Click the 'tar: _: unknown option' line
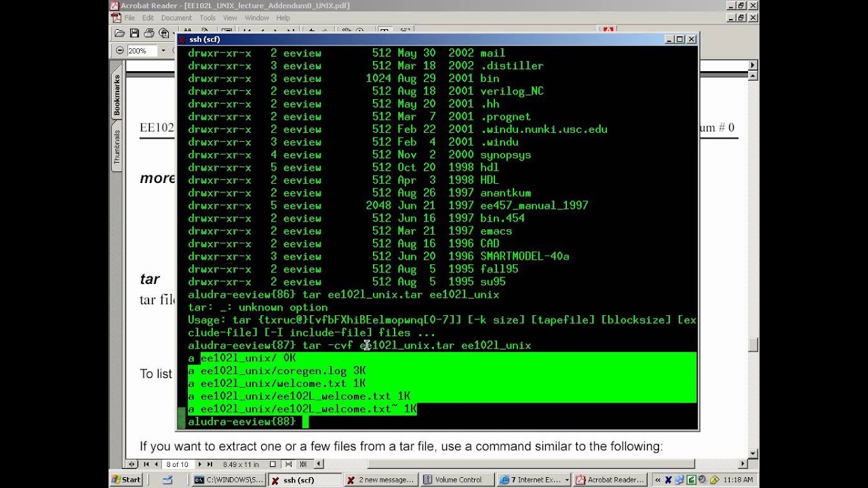 click(x=258, y=307)
